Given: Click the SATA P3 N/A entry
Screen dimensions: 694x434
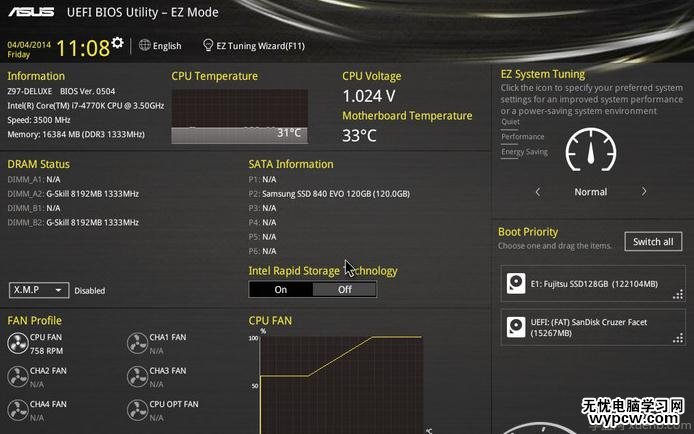Looking at the screenshot, I should (262, 208).
